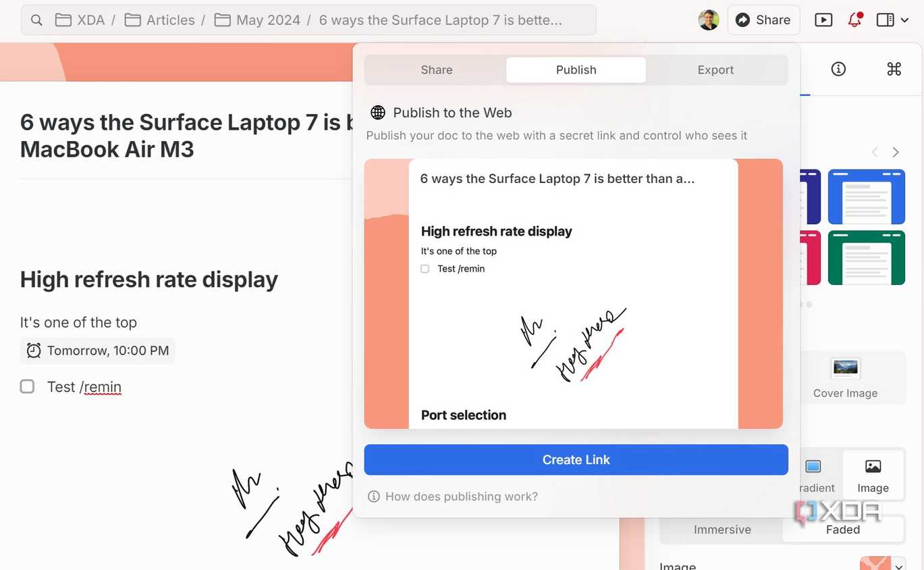This screenshot has height=570, width=924.
Task: Select the Image background type
Action: (873, 475)
